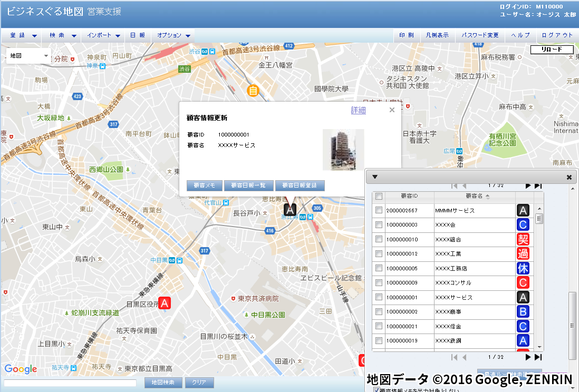Jump to last page in the lower list pager
This screenshot has height=392, width=579.
pyautogui.click(x=538, y=357)
